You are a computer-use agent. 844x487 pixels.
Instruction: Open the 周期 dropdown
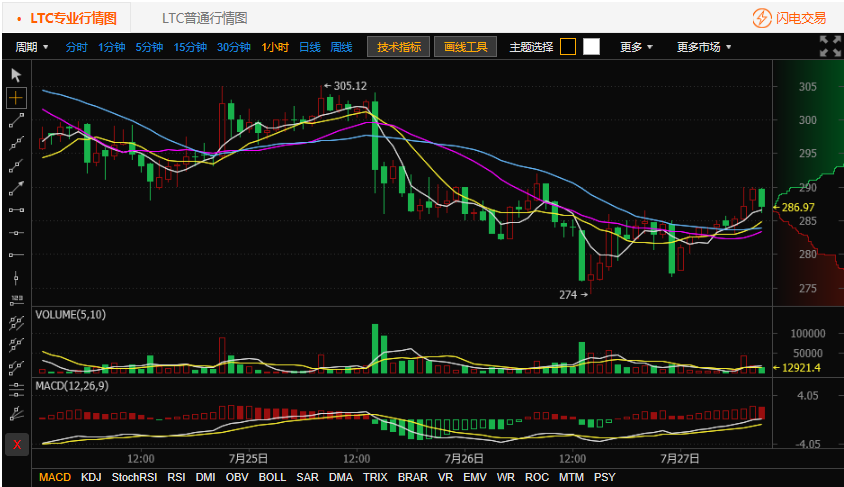tap(32, 47)
